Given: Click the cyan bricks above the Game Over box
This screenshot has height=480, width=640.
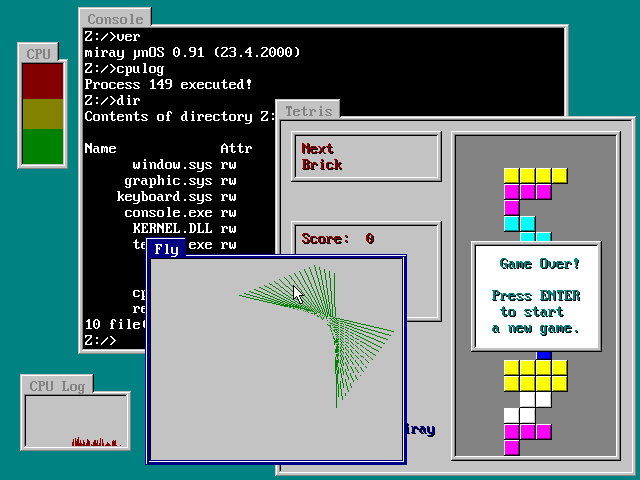Looking at the screenshot, I should (520, 224).
